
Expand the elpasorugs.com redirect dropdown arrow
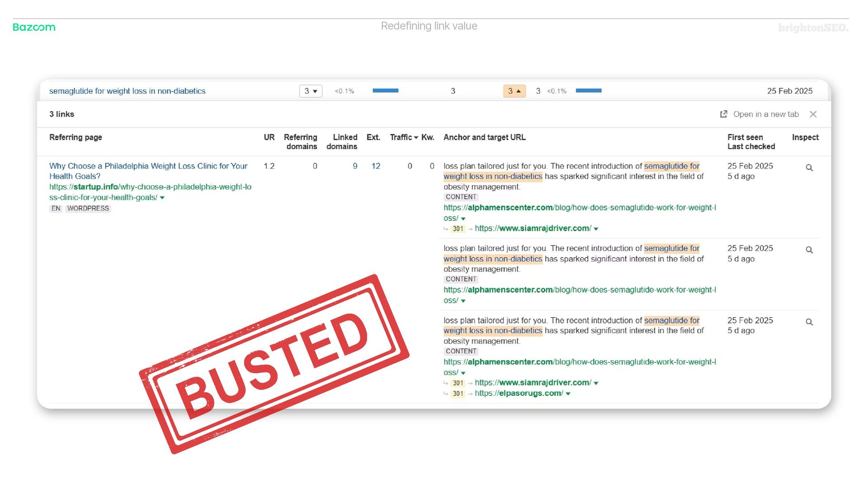[x=568, y=394]
